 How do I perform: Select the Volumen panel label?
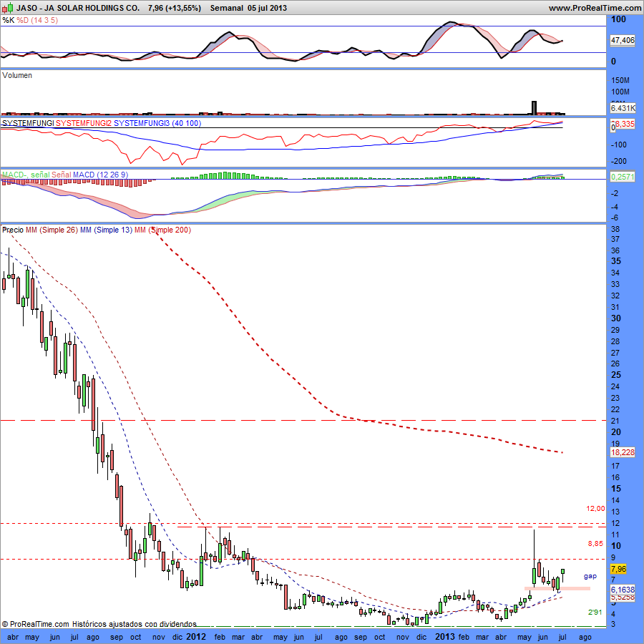(x=17, y=75)
